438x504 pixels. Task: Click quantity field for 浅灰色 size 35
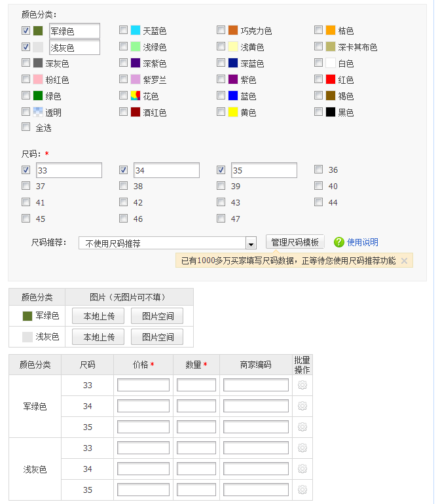pos(196,490)
